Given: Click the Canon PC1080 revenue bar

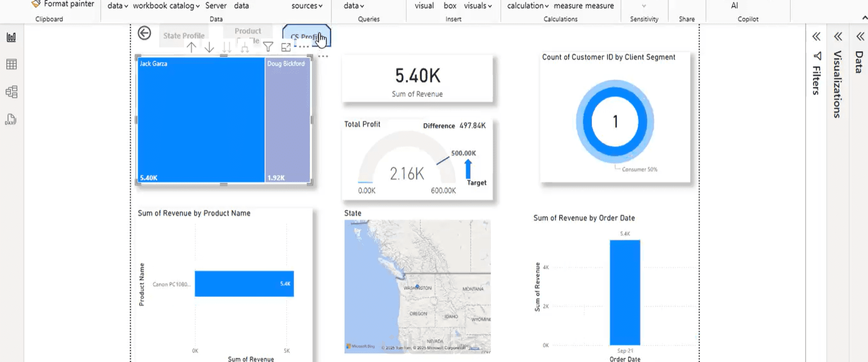Looking at the screenshot, I should pos(244,284).
